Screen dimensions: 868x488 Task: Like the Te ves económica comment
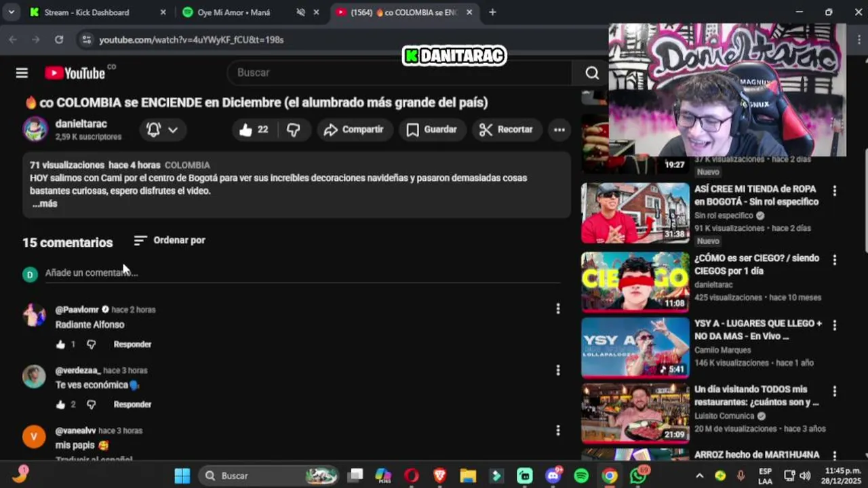click(x=60, y=405)
